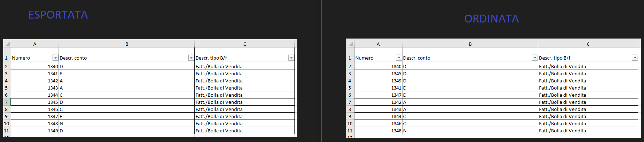This screenshot has height=142, width=644.
Task: Click select-all corner triangle of ESPORTATA sheet
Action: pyautogui.click(x=7, y=44)
